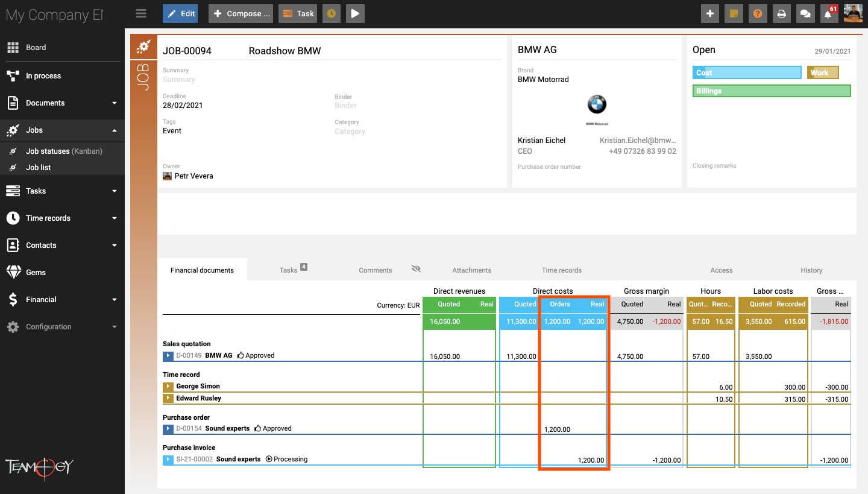
Task: Switch to the History tab
Action: click(811, 270)
